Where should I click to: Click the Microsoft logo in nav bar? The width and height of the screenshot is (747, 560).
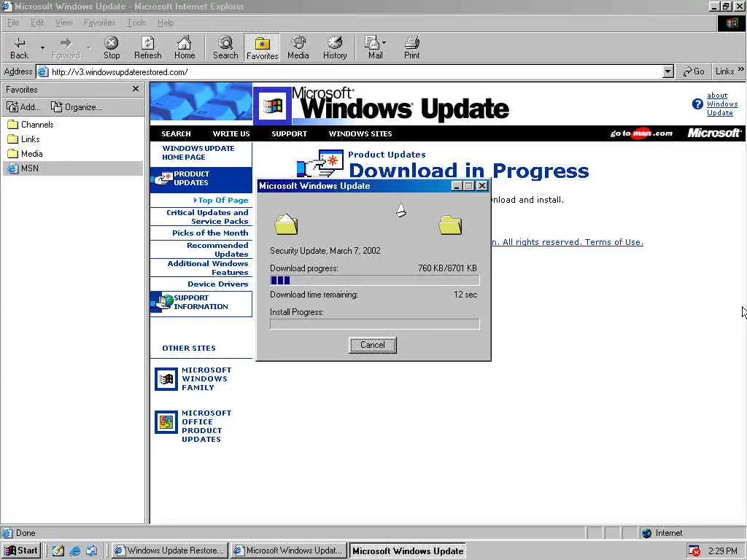point(714,133)
